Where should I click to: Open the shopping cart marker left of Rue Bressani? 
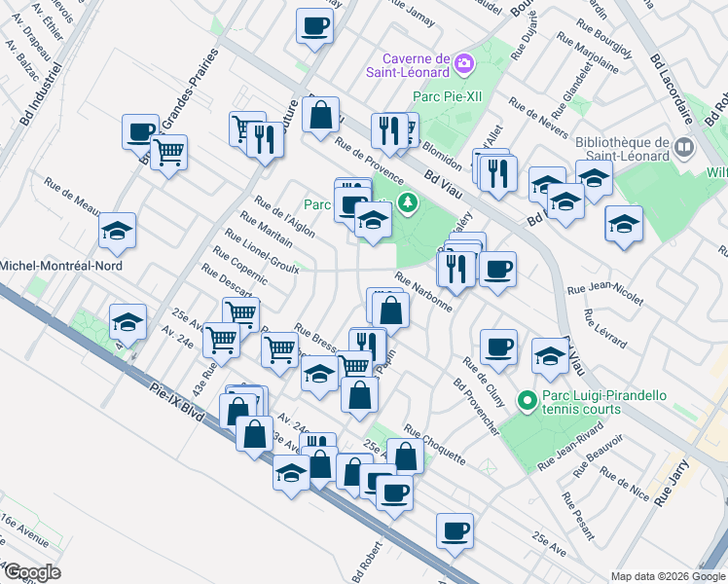[x=279, y=352]
